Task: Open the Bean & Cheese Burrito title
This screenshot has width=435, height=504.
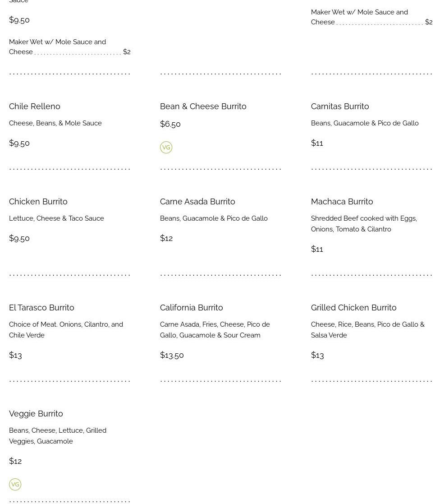Action: (x=203, y=106)
